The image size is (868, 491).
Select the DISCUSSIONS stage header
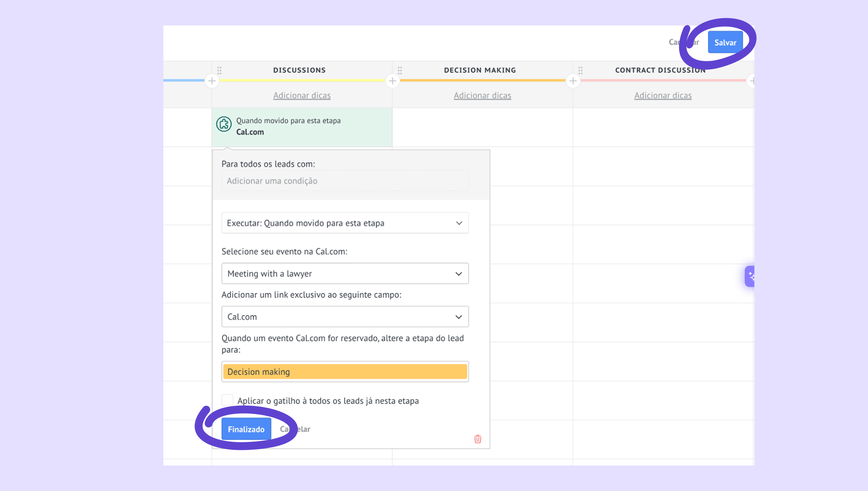(x=299, y=70)
